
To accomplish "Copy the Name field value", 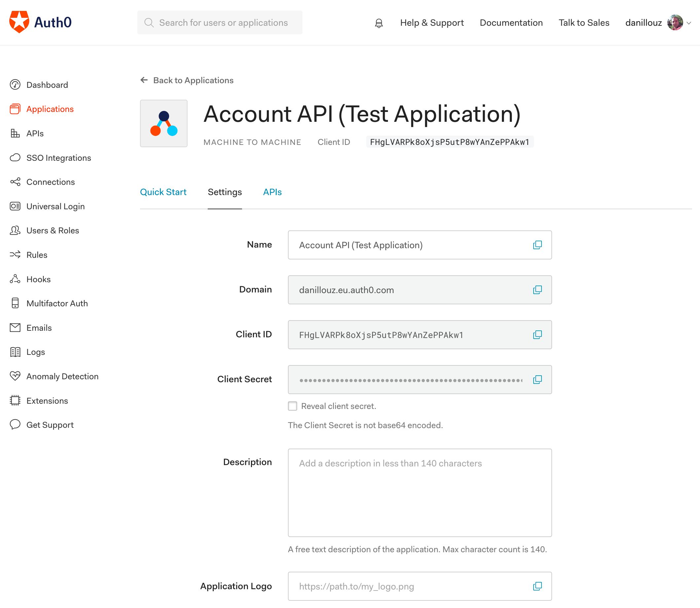I will [537, 245].
